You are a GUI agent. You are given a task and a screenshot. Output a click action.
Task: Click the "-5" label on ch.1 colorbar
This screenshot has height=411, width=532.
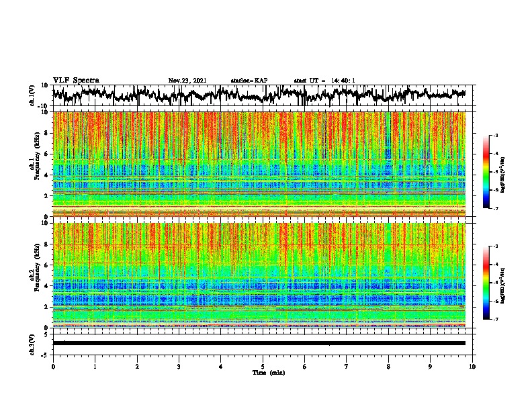pos(496,172)
